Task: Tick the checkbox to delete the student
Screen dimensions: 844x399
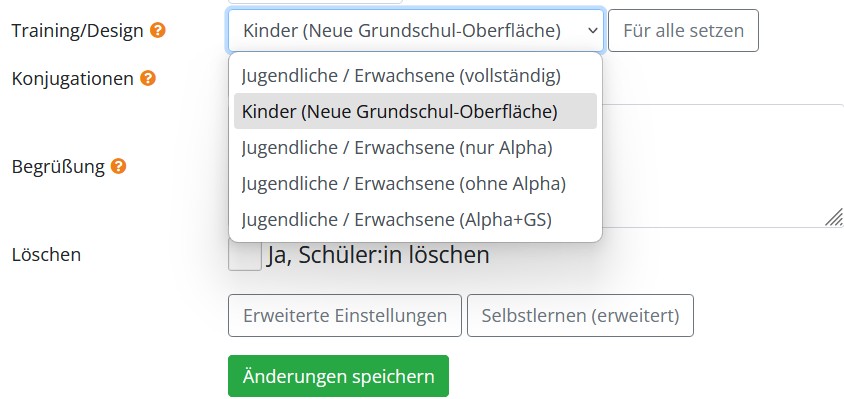Action: (x=245, y=255)
